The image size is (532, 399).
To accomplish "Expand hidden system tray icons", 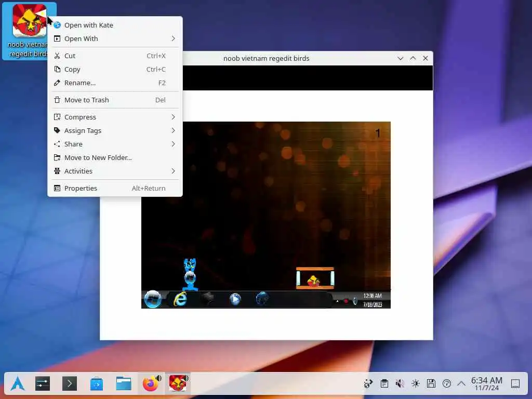I will [x=461, y=384].
